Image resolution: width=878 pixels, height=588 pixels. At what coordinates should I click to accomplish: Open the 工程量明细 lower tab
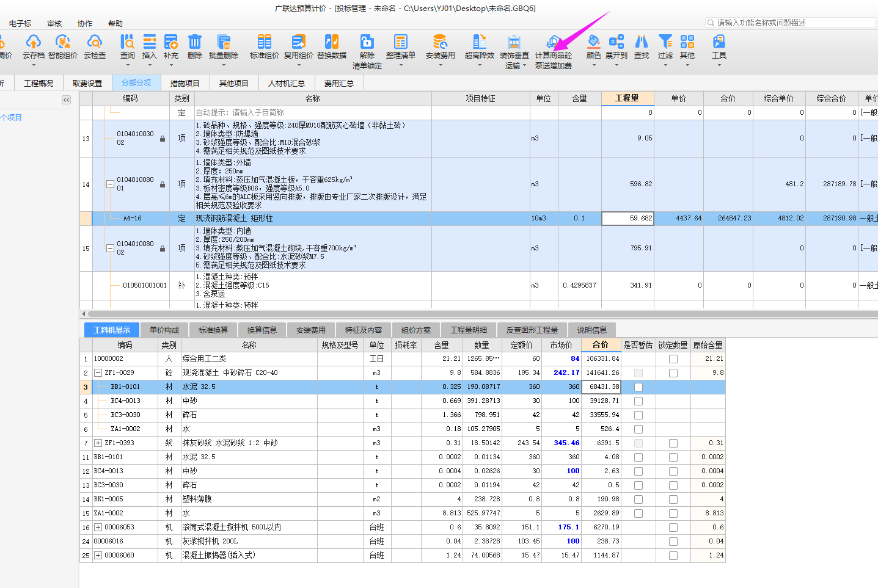(469, 330)
